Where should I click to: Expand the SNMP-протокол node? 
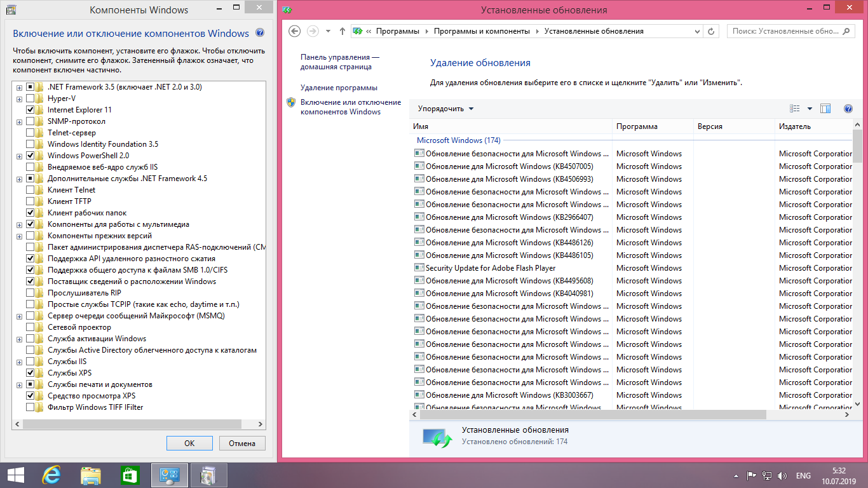(19, 121)
